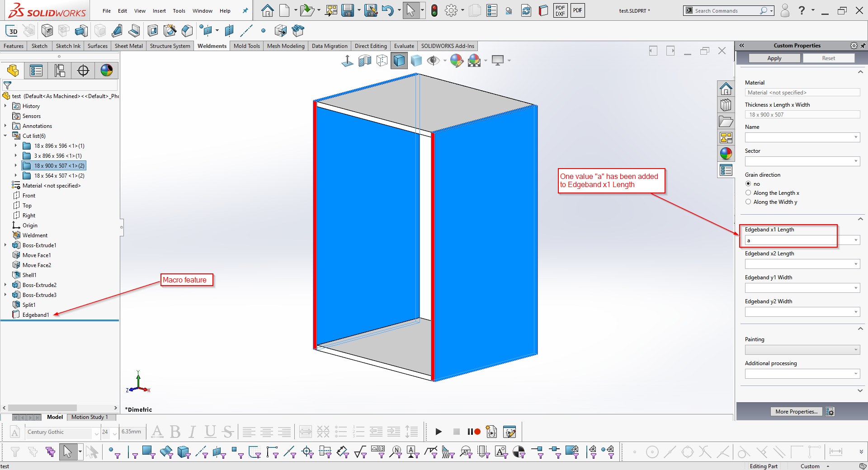Expand the Boss-Extrude1 feature node
This screenshot has height=470, width=868.
click(x=5, y=245)
